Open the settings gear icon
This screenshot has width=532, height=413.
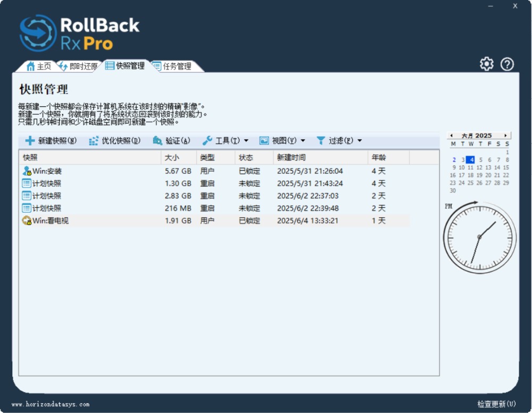pyautogui.click(x=486, y=64)
